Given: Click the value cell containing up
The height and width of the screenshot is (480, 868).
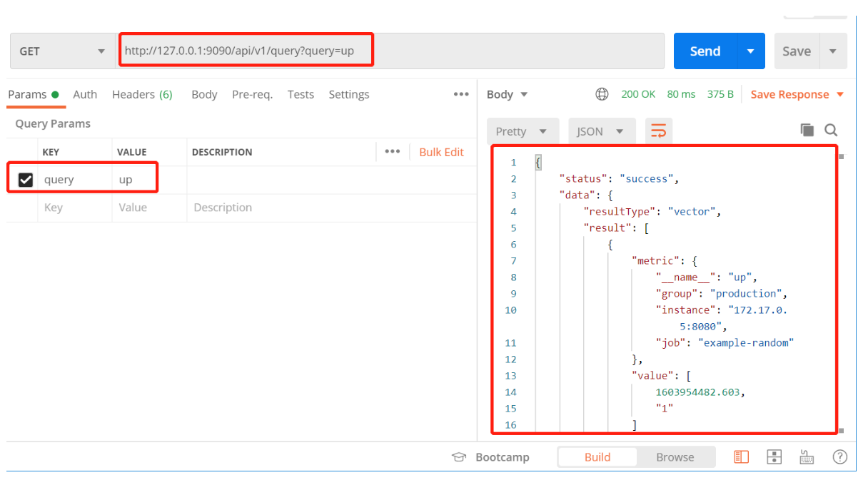Looking at the screenshot, I should click(x=149, y=180).
